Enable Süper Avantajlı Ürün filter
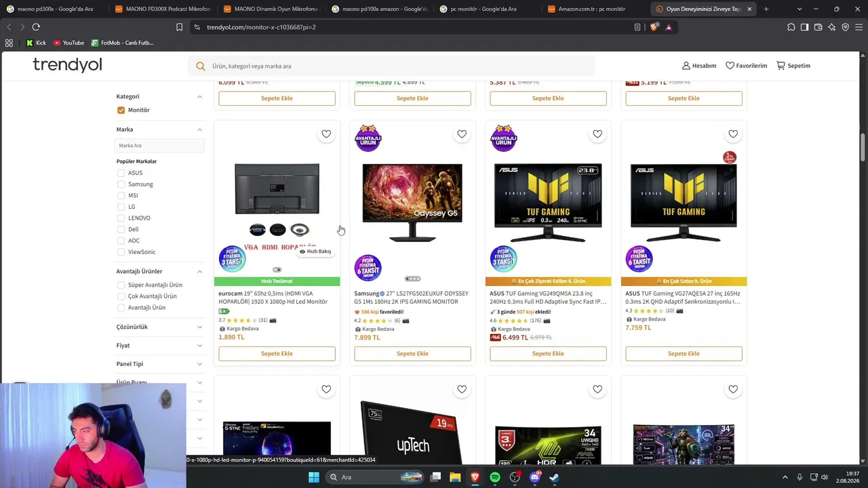This screenshot has width=868, height=488. 121,285
